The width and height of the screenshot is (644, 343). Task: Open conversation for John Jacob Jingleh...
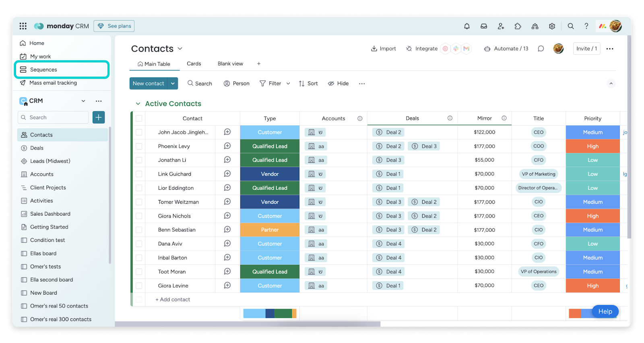(227, 132)
